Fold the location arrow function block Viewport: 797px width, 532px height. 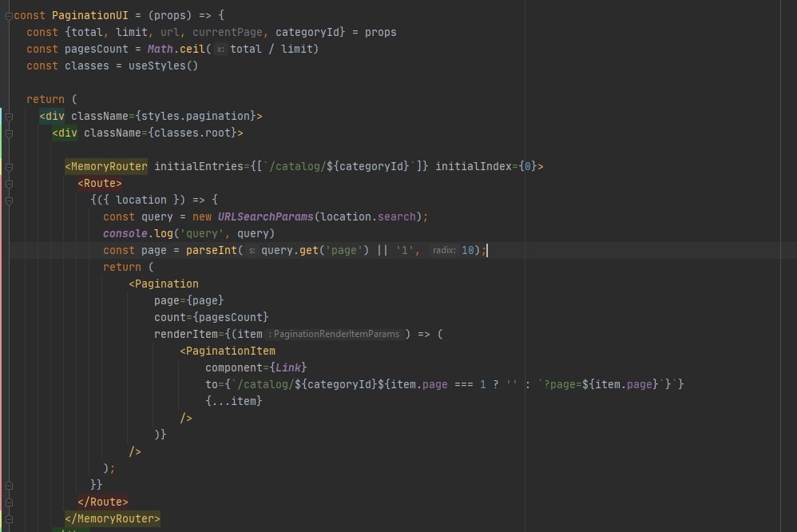[9, 201]
